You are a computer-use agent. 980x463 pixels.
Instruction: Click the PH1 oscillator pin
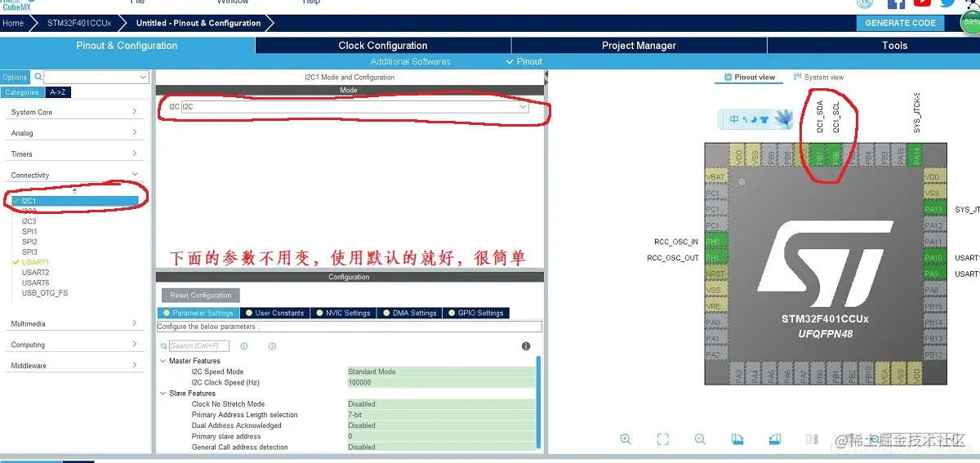coord(715,258)
